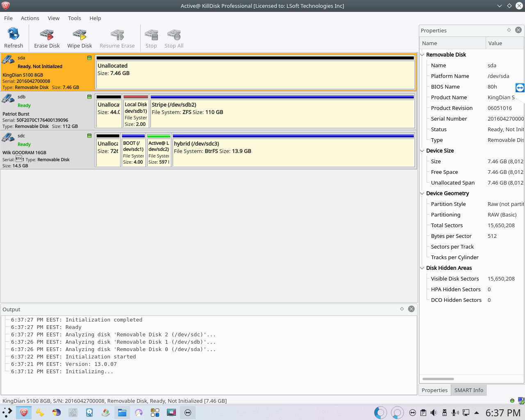This screenshot has height=420, width=525.
Task: Open the KDE application launcher
Action: [x=7, y=412]
